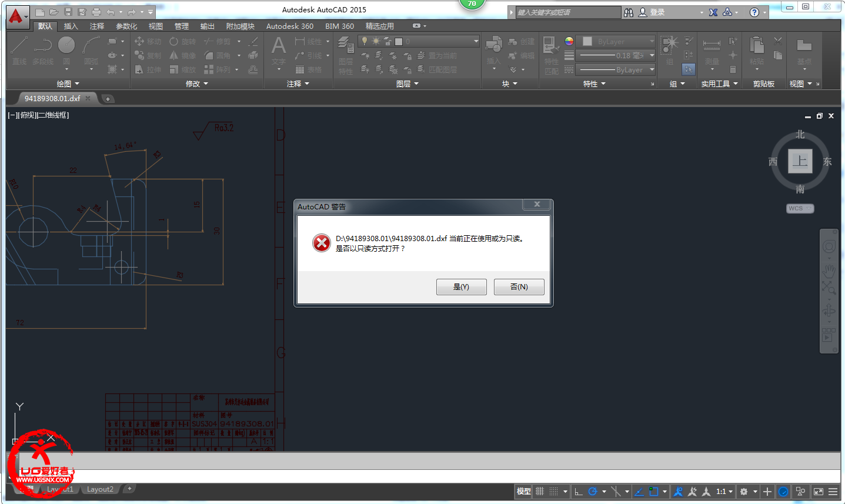
Task: Click the 镜像 (Mirror) tool
Action: click(183, 55)
